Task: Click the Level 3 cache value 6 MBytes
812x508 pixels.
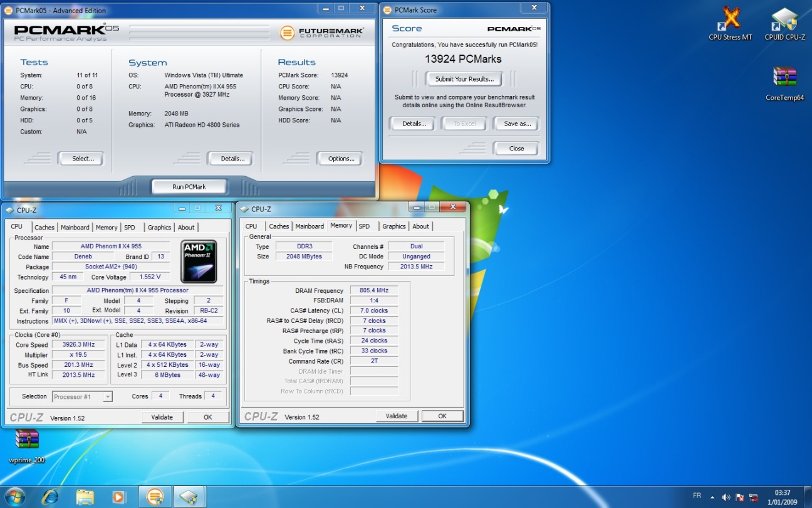Action: click(x=167, y=375)
